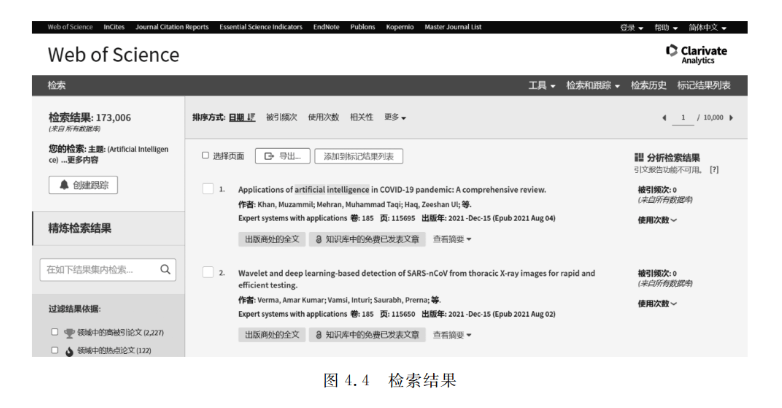Image resolution: width=782 pixels, height=408 pixels.
Task: Open Journal Citation Reports link
Action: (x=172, y=27)
